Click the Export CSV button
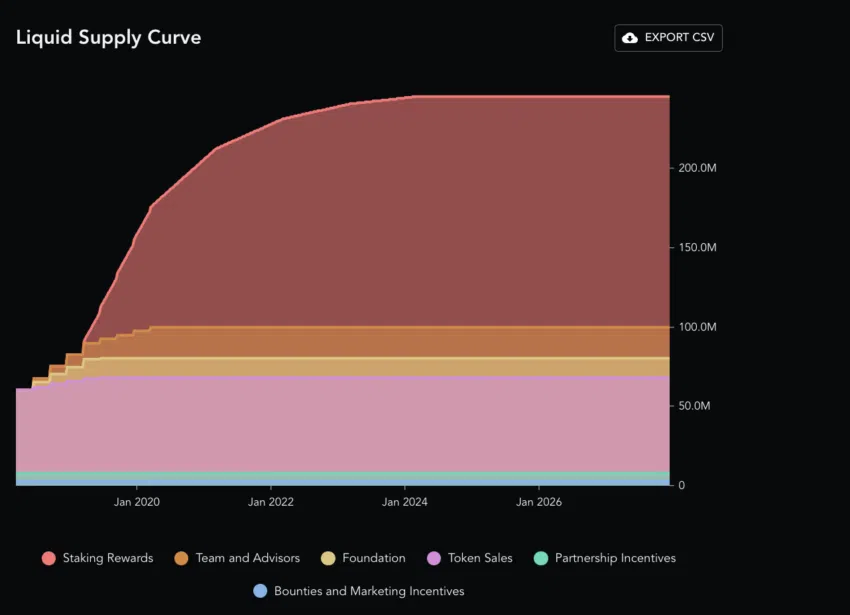Viewport: 850px width, 615px height. [668, 38]
